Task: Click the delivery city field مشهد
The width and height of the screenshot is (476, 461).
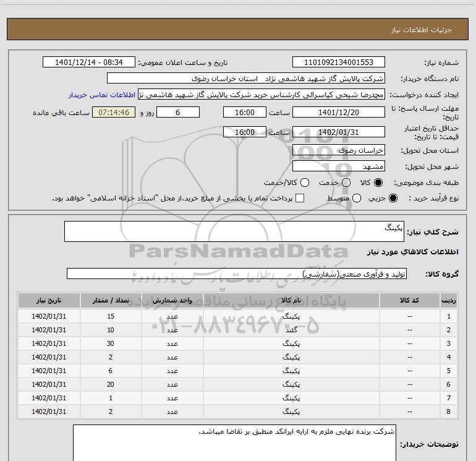Action: (x=339, y=166)
